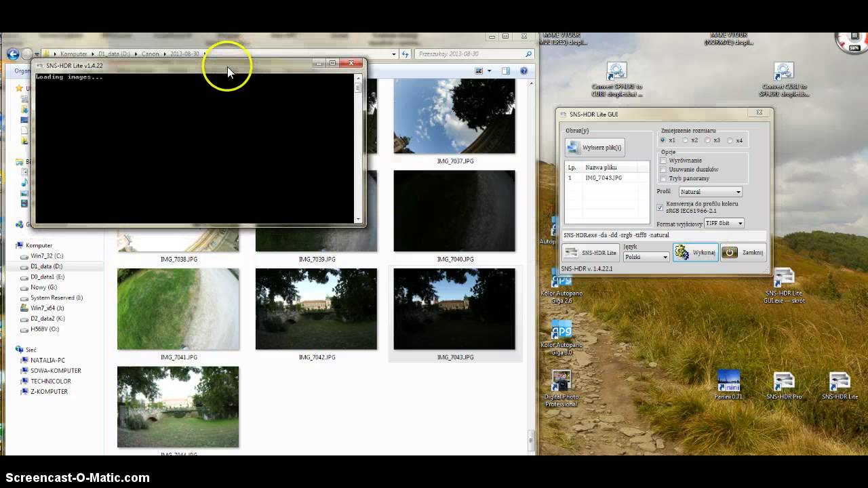Open the Explorer view options dropdown arrow

point(490,70)
